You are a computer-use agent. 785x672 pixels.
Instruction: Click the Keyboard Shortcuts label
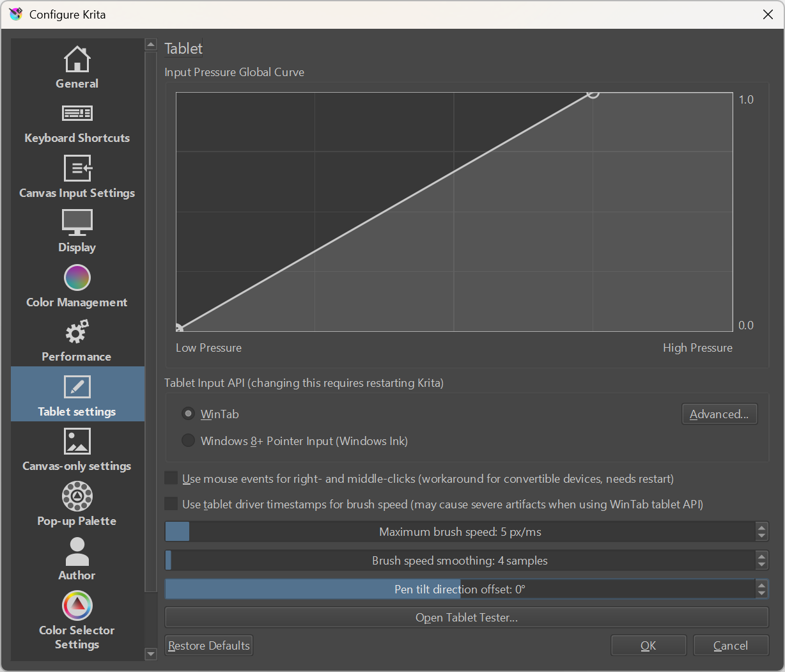tap(77, 138)
